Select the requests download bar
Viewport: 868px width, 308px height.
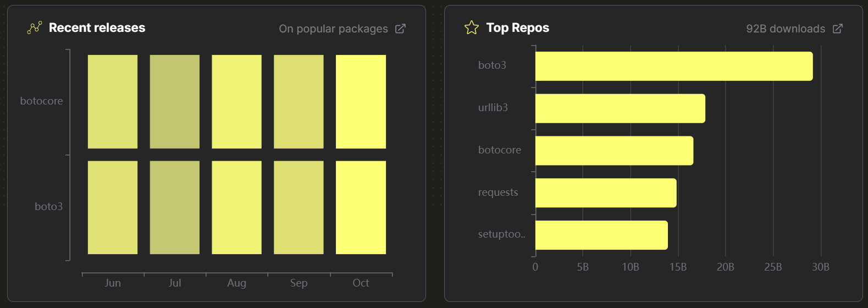605,193
